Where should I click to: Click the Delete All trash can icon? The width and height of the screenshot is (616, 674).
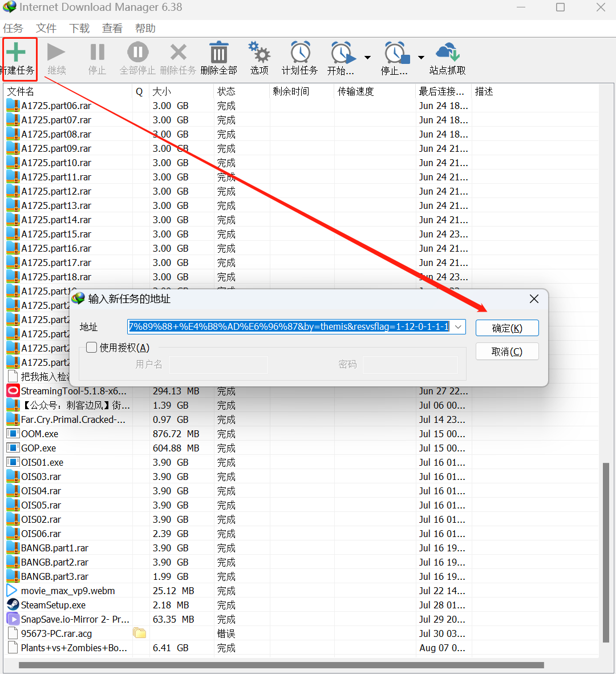(218, 52)
